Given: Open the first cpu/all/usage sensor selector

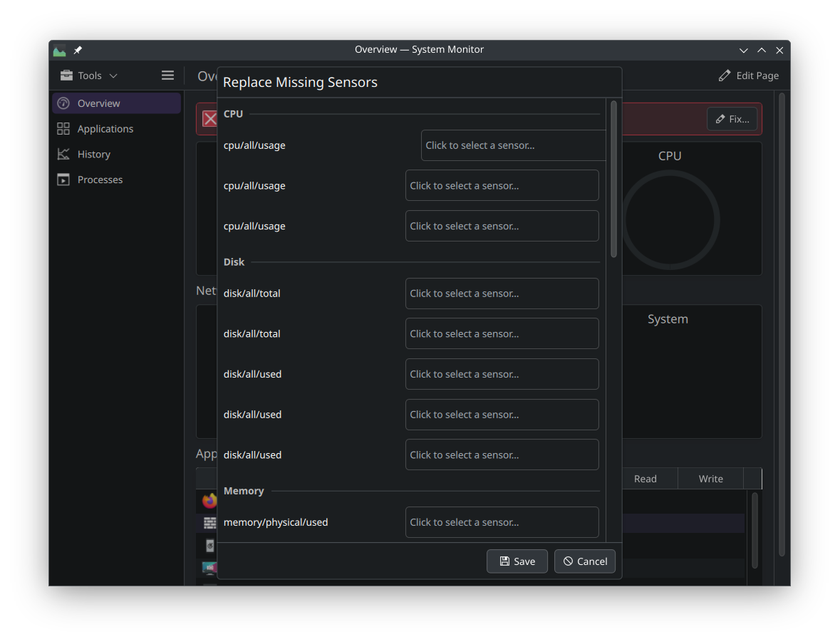Looking at the screenshot, I should click(x=513, y=145).
